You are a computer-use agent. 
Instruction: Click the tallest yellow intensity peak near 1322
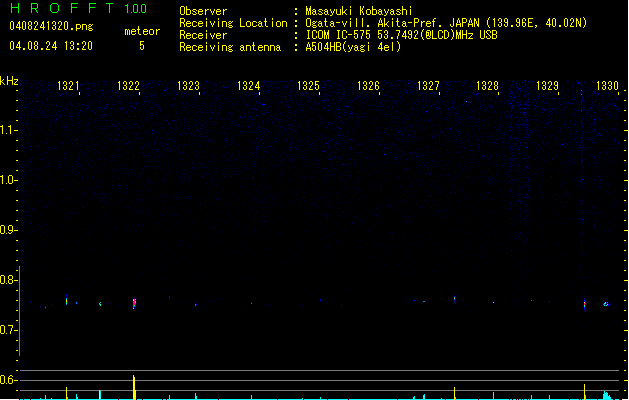[x=134, y=387]
